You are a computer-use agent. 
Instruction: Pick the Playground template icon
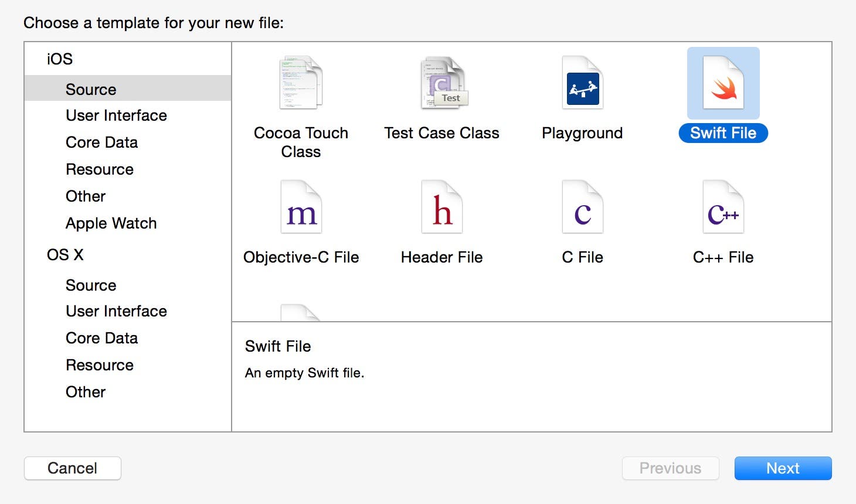pos(582,83)
